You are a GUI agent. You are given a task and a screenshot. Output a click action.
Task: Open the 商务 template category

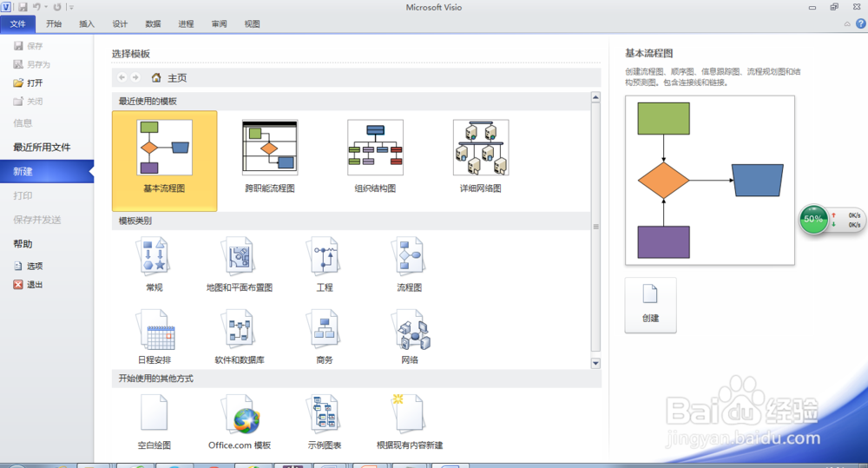[325, 337]
